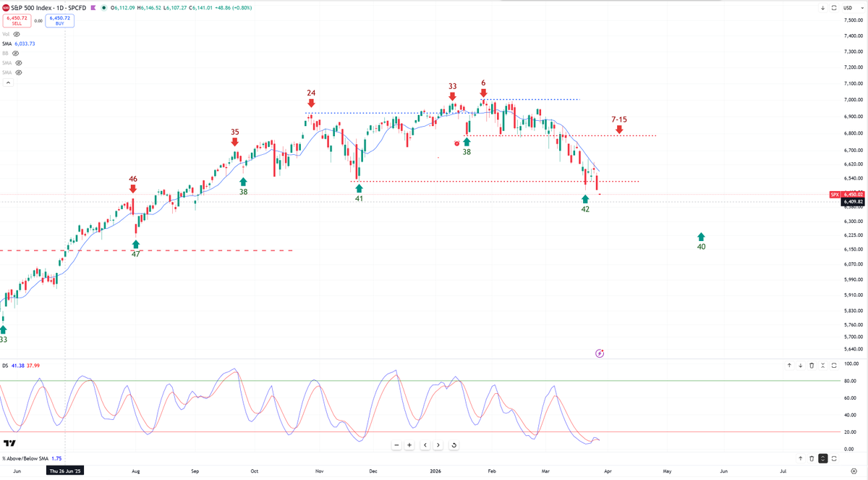The height and width of the screenshot is (480, 868).
Task: Click the red down arrow labeled 24
Action: (x=311, y=104)
